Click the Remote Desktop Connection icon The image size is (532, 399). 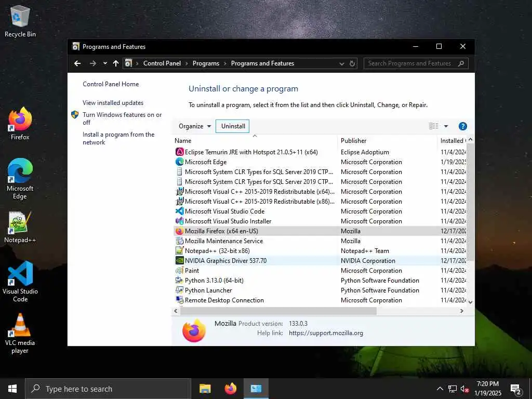(179, 300)
